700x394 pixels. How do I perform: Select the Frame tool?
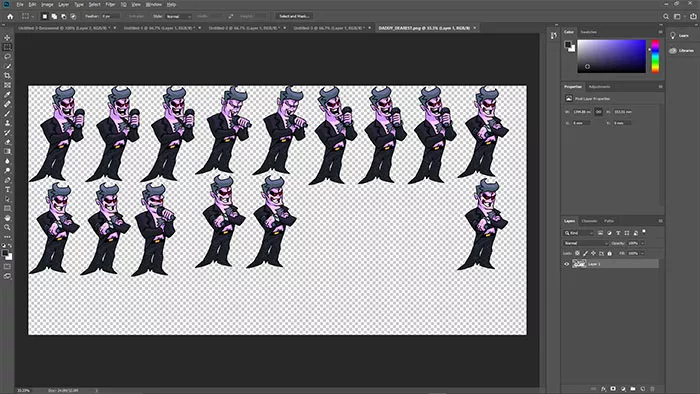pos(7,85)
